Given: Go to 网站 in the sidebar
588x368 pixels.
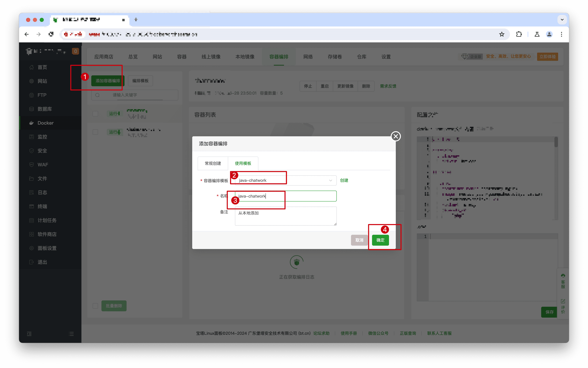Looking at the screenshot, I should pos(50,81).
